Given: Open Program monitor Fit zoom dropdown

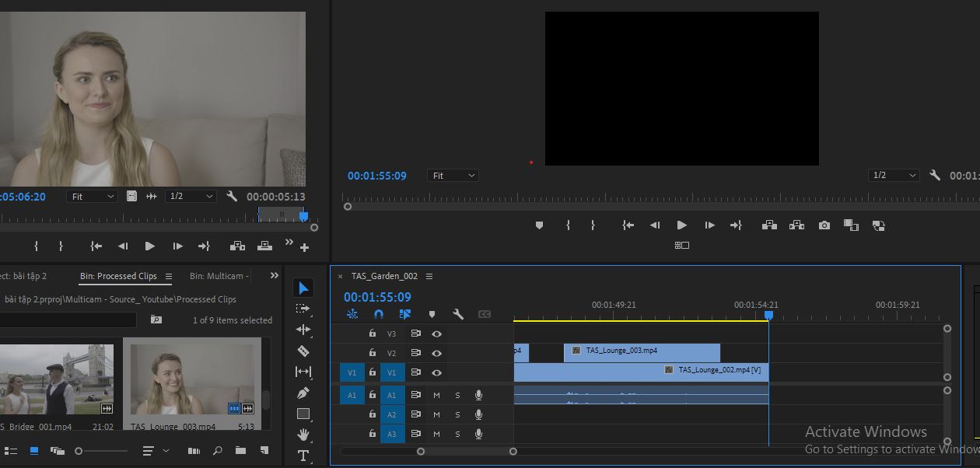Looking at the screenshot, I should [453, 176].
